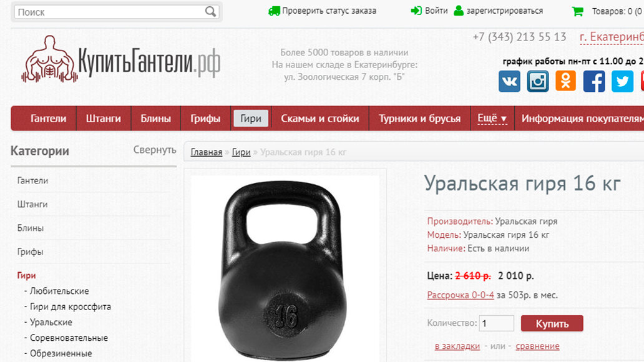The image size is (644, 362).
Task: Open the г. Екатеринбург city selector
Action: [x=612, y=37]
